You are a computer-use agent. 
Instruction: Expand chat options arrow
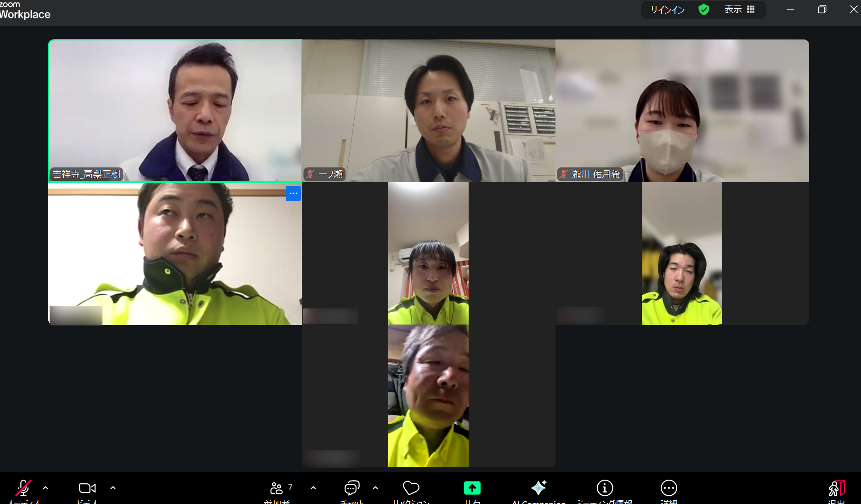click(x=375, y=488)
